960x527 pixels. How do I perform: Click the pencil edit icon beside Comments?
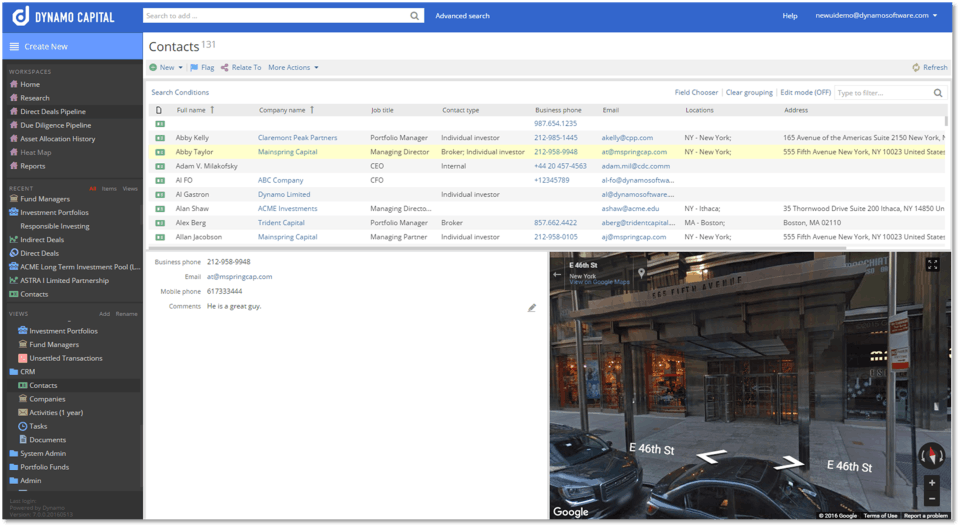(x=532, y=308)
